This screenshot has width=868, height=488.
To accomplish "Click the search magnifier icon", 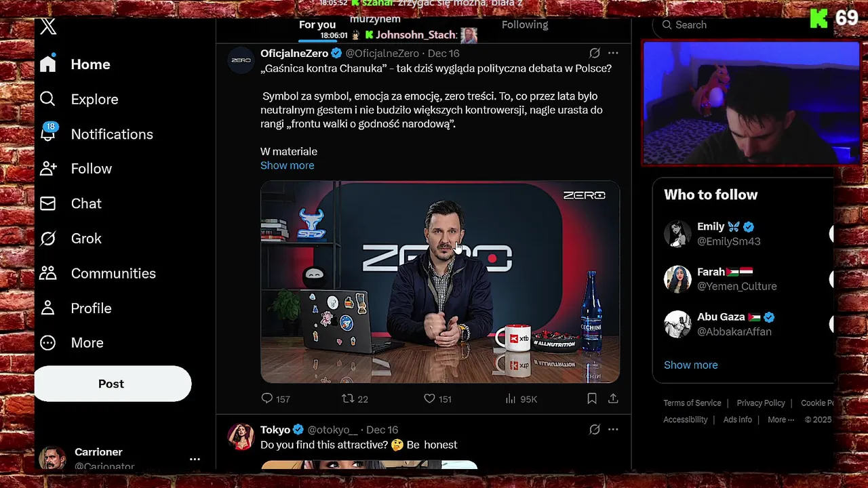I will pyautogui.click(x=667, y=25).
